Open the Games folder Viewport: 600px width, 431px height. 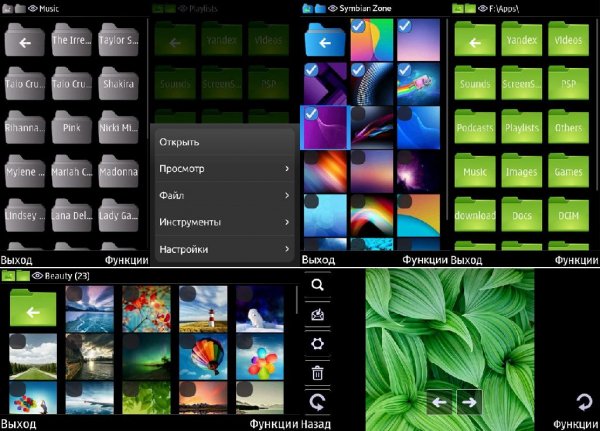(x=568, y=171)
